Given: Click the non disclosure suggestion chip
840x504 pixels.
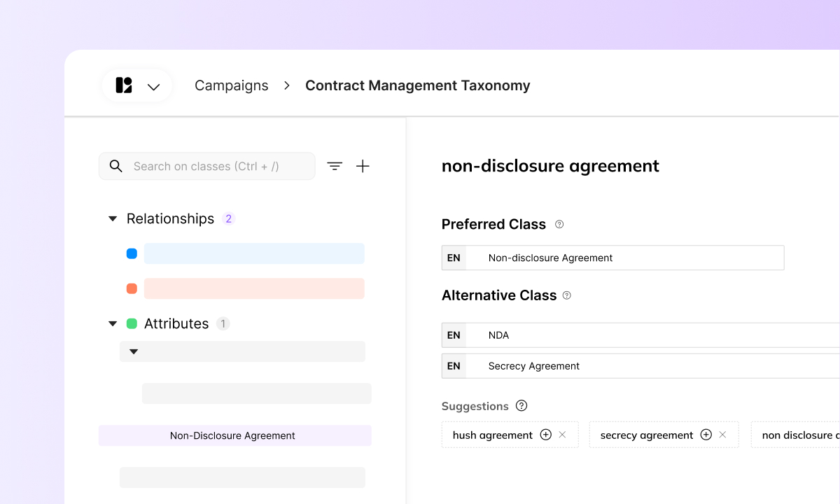Looking at the screenshot, I should coord(796,435).
